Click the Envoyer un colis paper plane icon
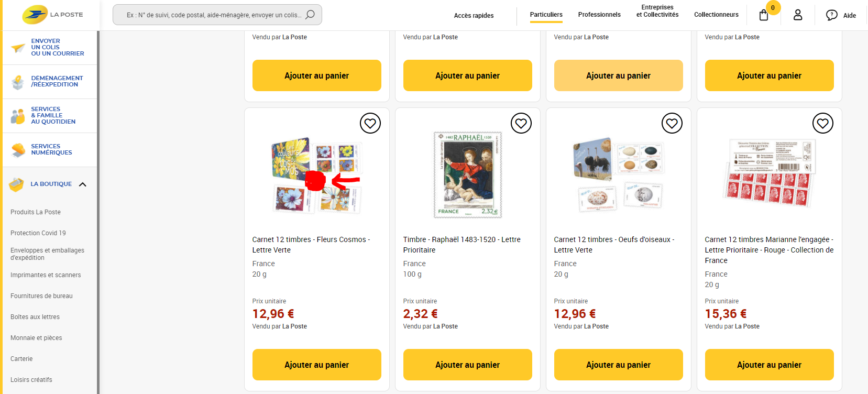 click(18, 48)
